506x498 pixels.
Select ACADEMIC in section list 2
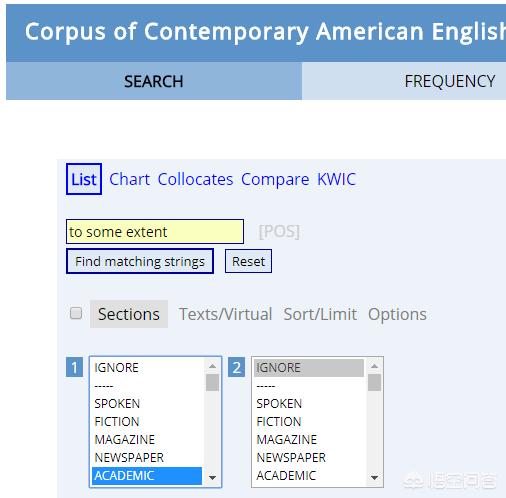[309, 476]
